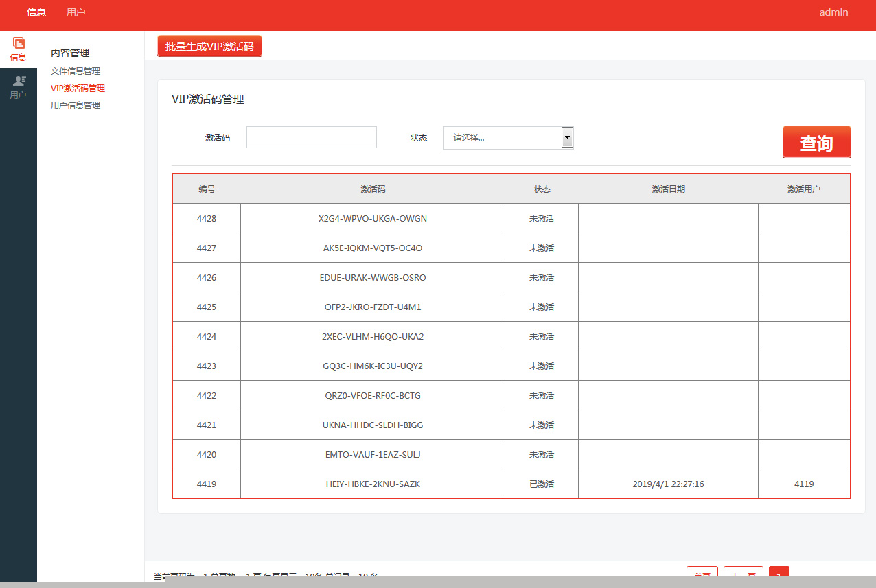Viewport: 876px width, 588px height.
Task: Open the 用户 menu in the top bar
Action: pos(76,12)
